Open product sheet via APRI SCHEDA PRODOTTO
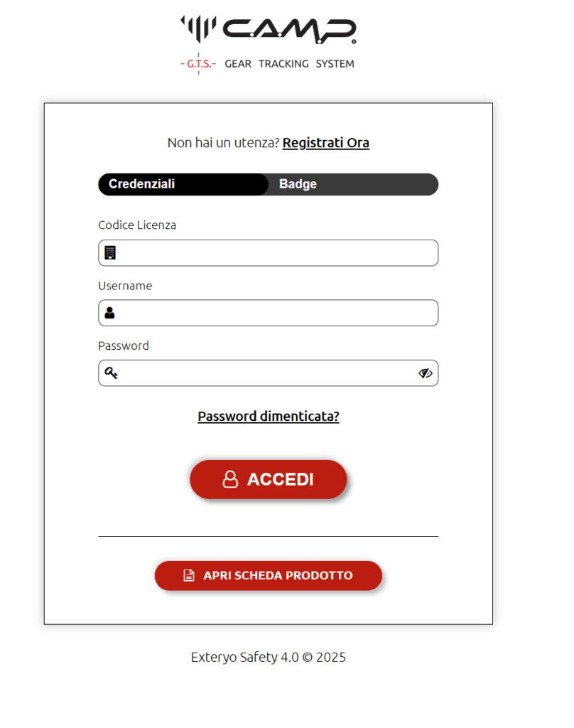The image size is (574, 728). (x=269, y=575)
